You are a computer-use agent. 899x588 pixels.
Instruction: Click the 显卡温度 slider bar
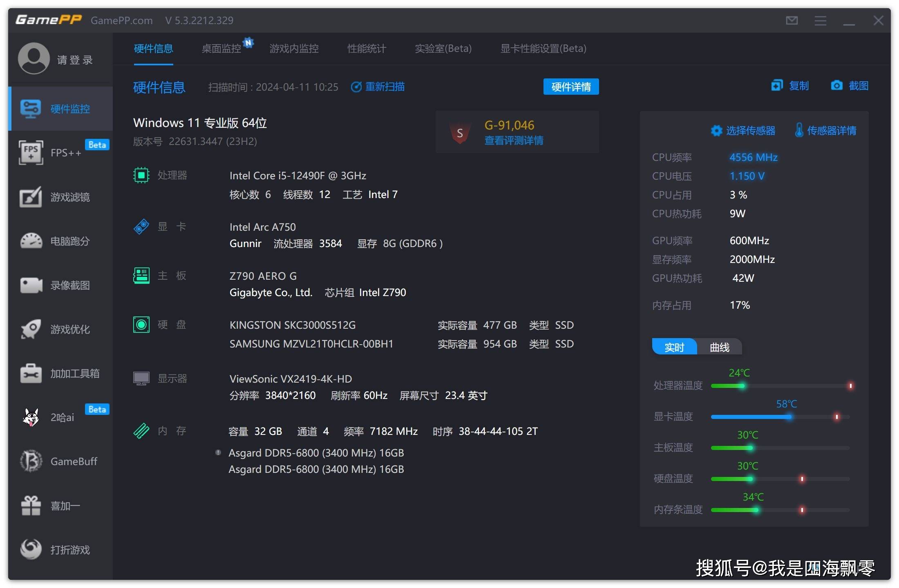pos(781,417)
